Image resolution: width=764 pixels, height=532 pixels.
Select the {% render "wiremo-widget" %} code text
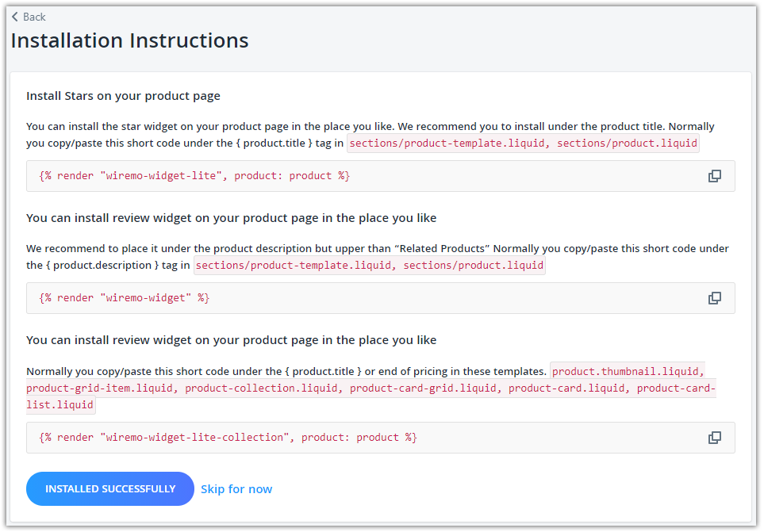click(125, 298)
